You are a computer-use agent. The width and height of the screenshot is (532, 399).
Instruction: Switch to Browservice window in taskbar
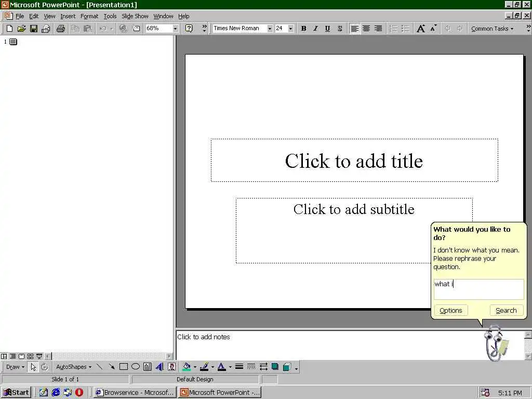pos(135,393)
